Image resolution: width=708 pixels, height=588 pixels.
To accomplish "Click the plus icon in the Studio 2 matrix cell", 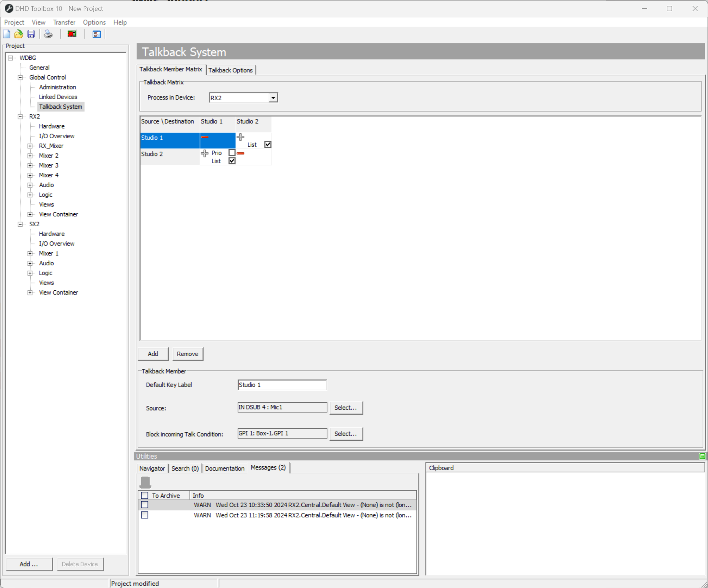I will (x=240, y=137).
